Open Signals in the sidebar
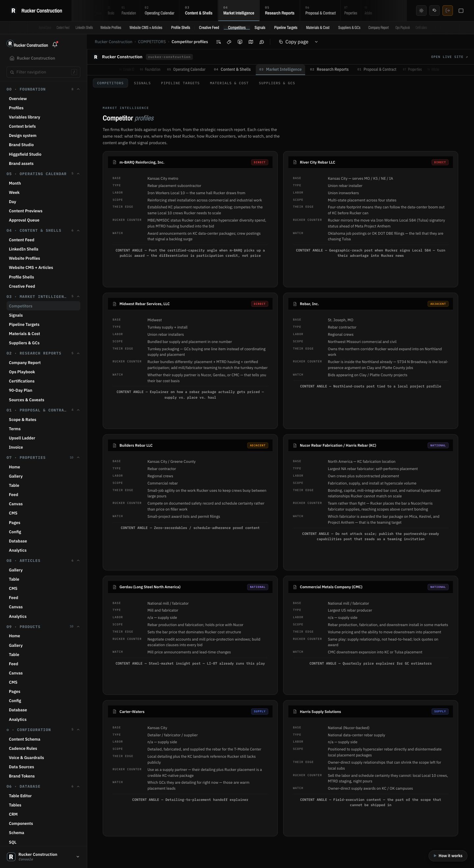Viewport: 474px width, 868px height. pyautogui.click(x=43, y=315)
